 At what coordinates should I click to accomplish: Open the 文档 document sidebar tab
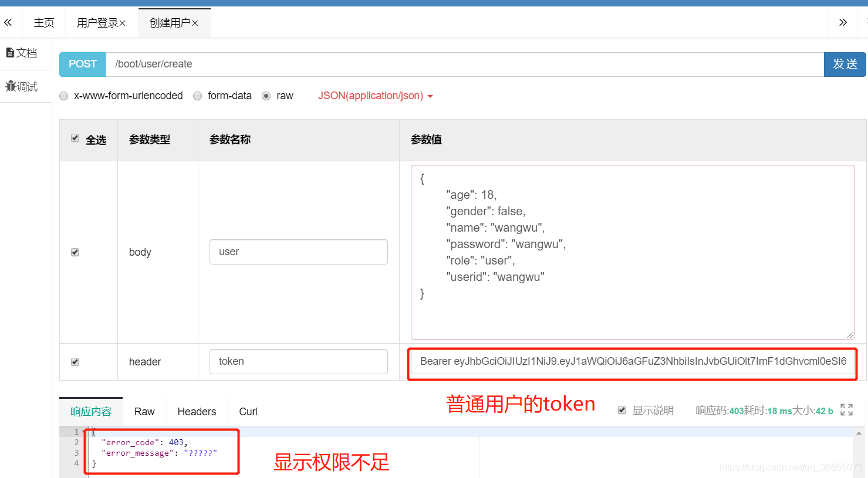[x=22, y=53]
